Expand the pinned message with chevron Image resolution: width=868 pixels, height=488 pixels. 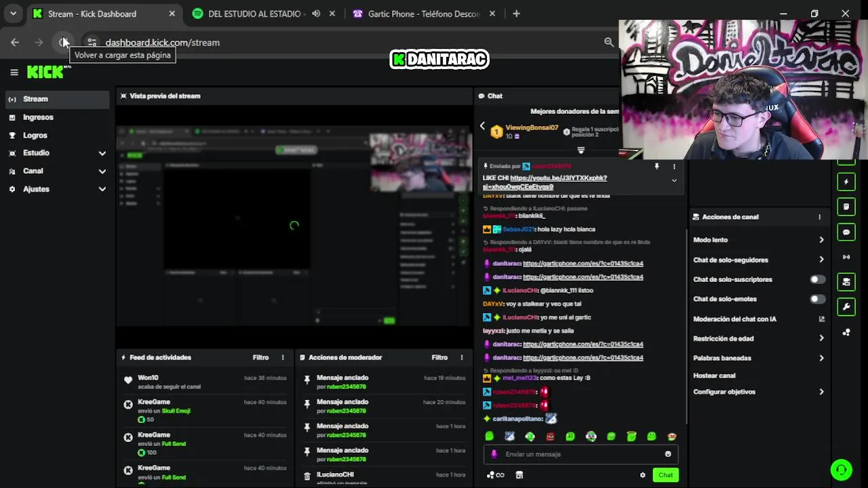pos(674,181)
